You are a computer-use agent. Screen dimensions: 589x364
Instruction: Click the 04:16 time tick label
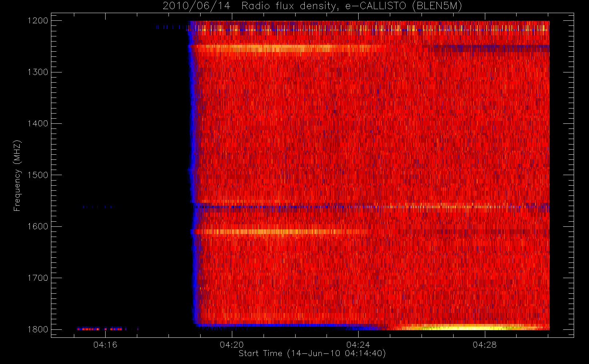[x=105, y=345]
